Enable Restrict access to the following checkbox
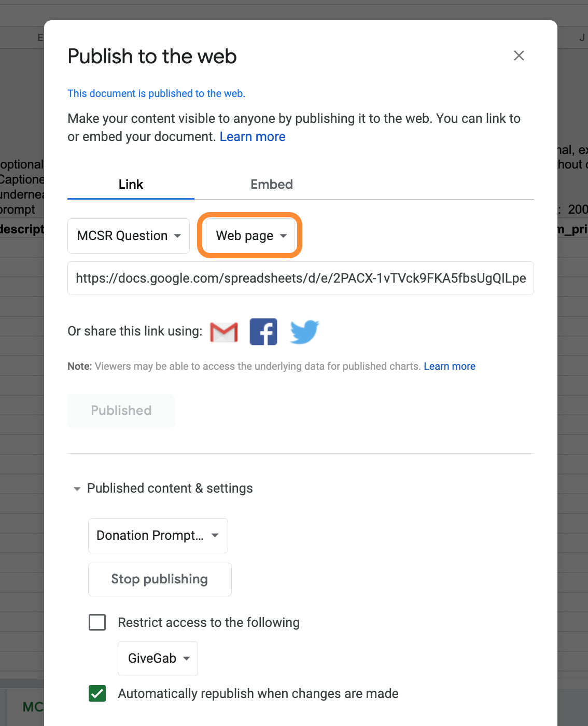The image size is (588, 726). [x=97, y=622]
